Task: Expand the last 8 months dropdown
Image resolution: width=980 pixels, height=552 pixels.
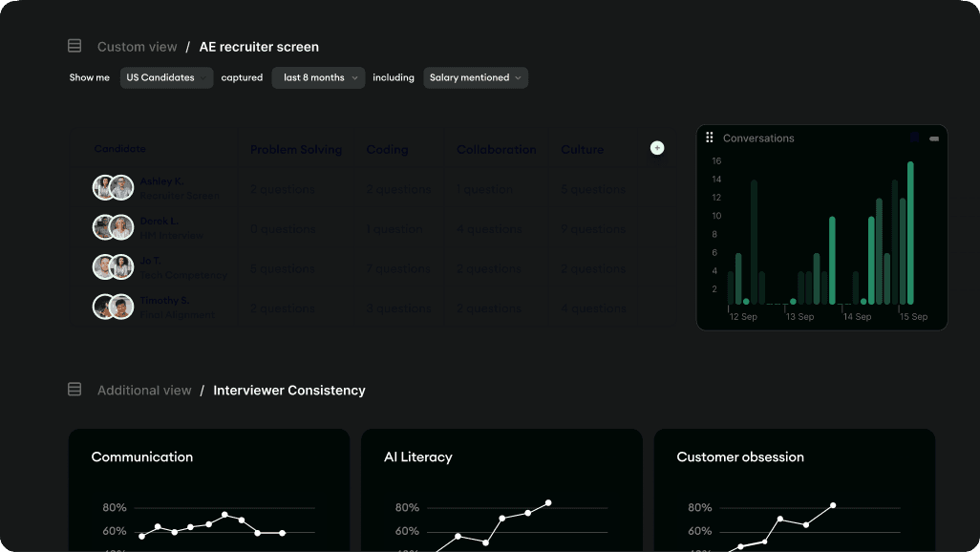Action: tap(318, 78)
